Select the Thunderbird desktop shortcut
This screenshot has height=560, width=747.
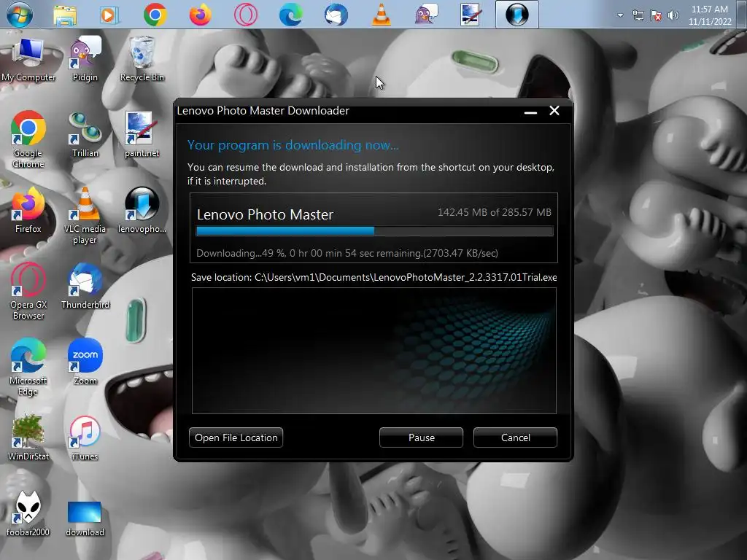85,286
